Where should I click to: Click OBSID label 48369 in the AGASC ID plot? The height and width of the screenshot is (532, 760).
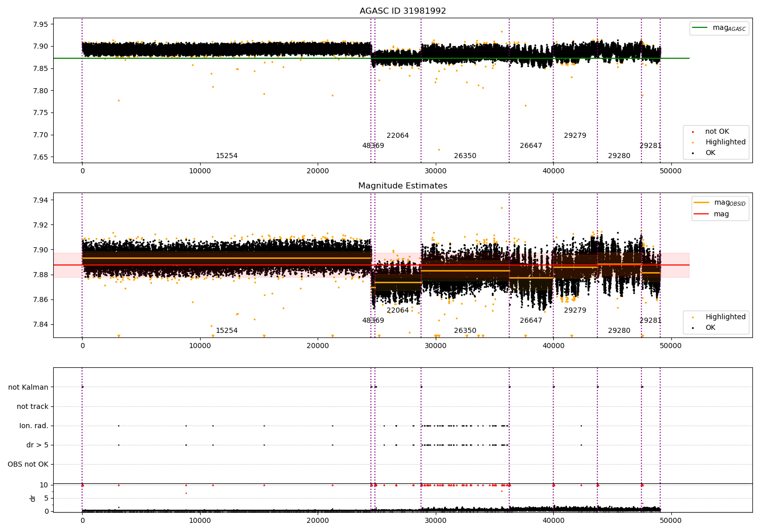coord(373,146)
